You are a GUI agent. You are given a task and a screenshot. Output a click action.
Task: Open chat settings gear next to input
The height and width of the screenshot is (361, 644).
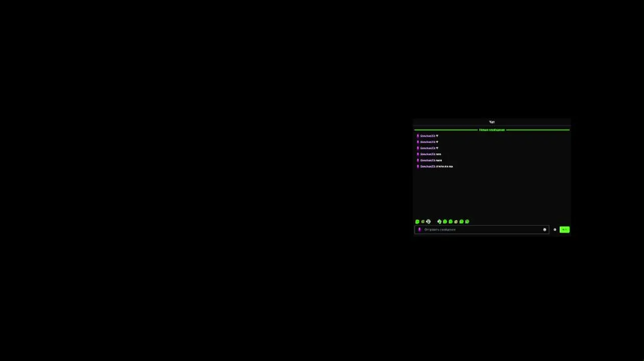555,230
